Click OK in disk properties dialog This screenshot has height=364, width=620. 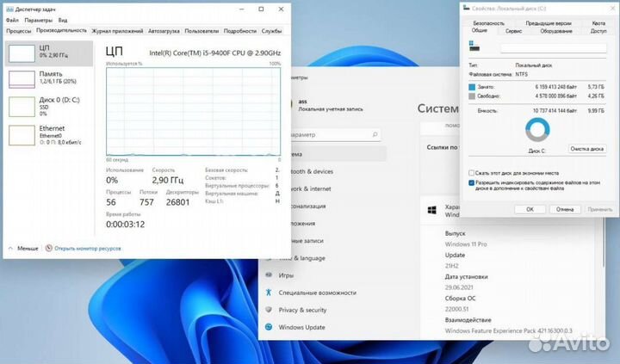tap(530, 209)
